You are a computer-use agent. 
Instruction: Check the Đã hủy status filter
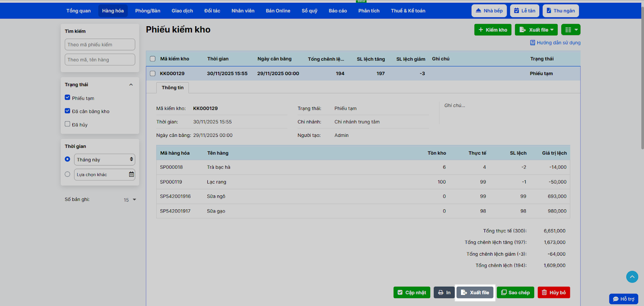pyautogui.click(x=68, y=124)
